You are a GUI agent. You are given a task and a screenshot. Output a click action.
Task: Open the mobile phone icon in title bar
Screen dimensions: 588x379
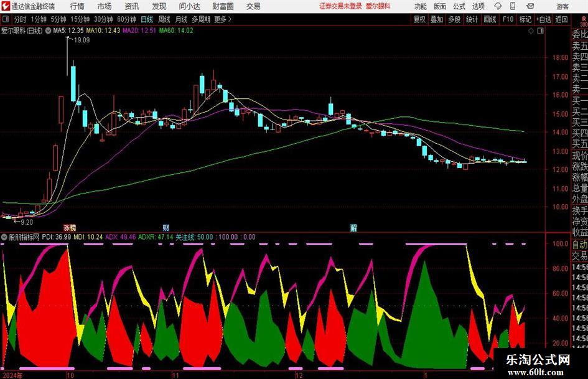pyautogui.click(x=513, y=6)
